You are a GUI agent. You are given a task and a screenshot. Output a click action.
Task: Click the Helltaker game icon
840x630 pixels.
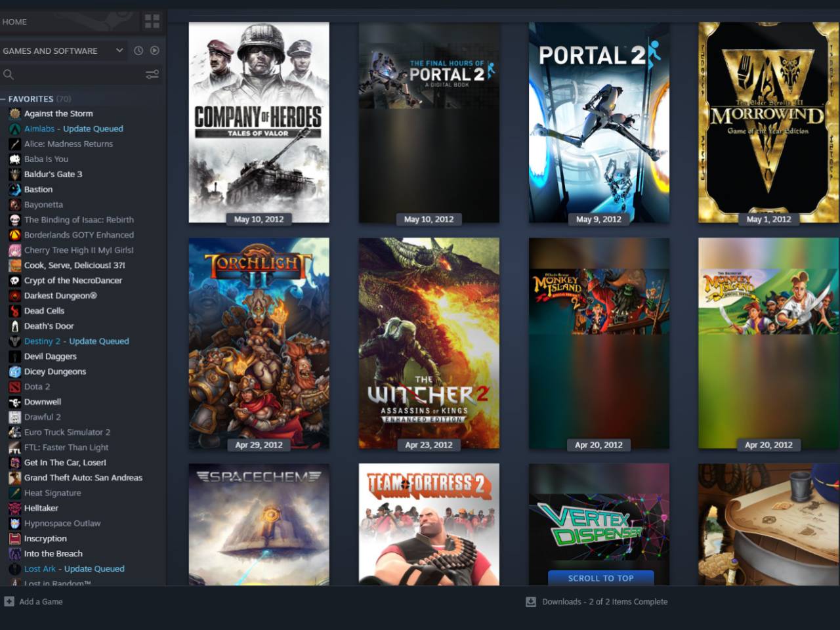(x=14, y=508)
